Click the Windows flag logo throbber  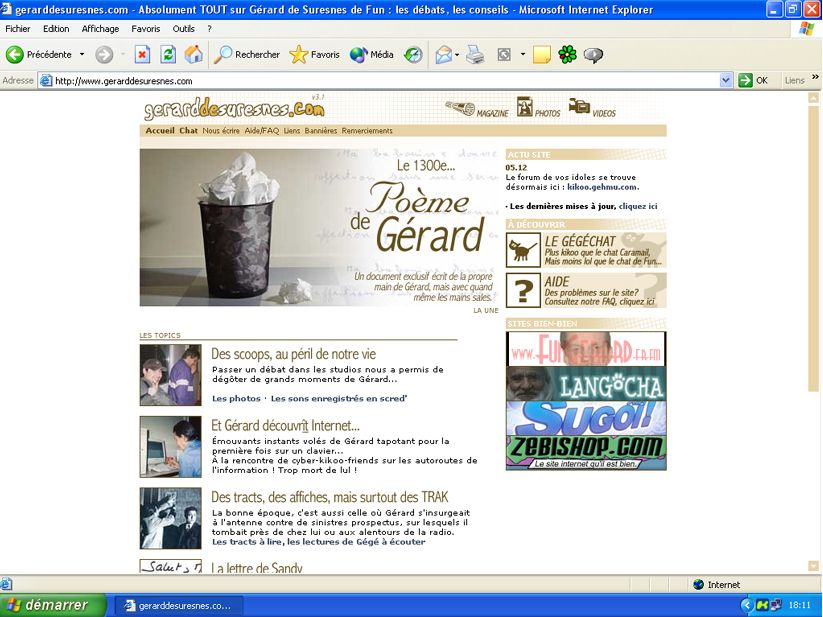coord(806,29)
